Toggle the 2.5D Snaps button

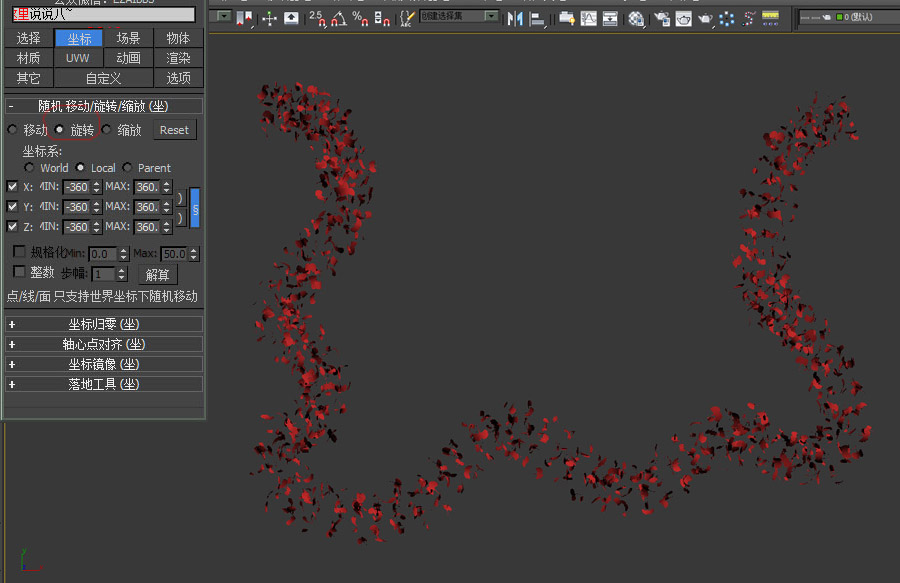tap(317, 18)
